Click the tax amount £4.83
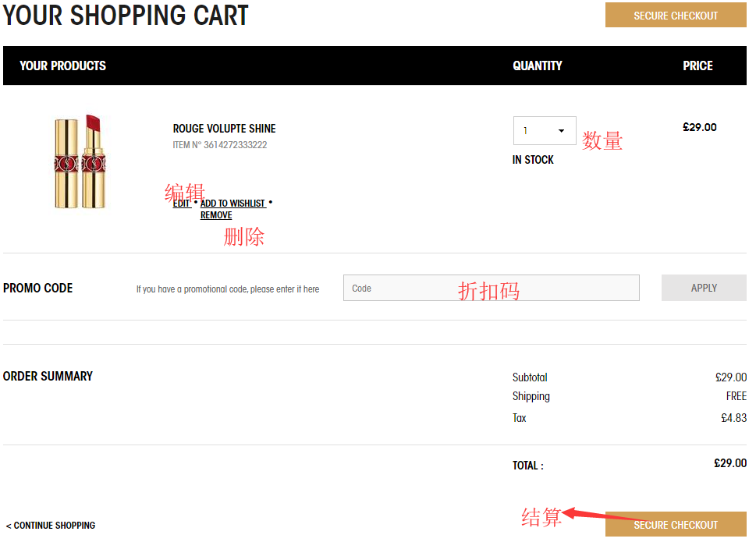The width and height of the screenshot is (756, 542). (x=734, y=418)
